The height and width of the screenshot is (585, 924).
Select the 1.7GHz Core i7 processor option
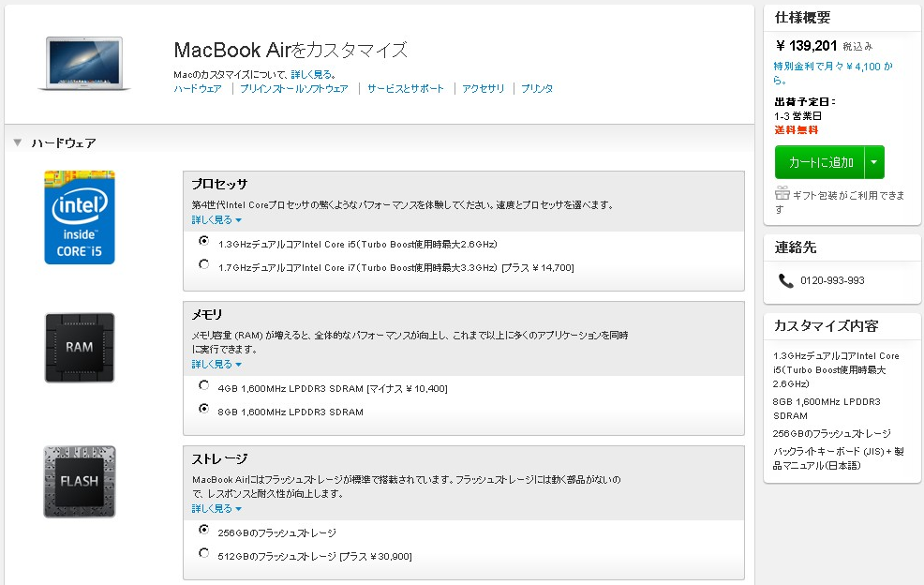tap(204, 265)
